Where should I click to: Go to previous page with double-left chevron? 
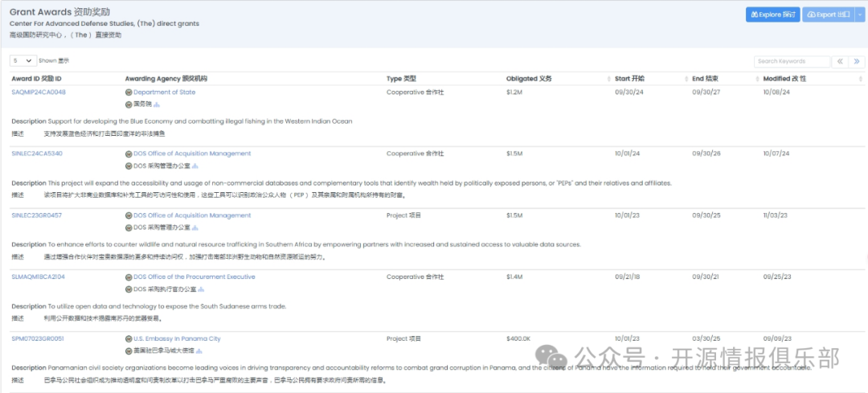coord(840,61)
